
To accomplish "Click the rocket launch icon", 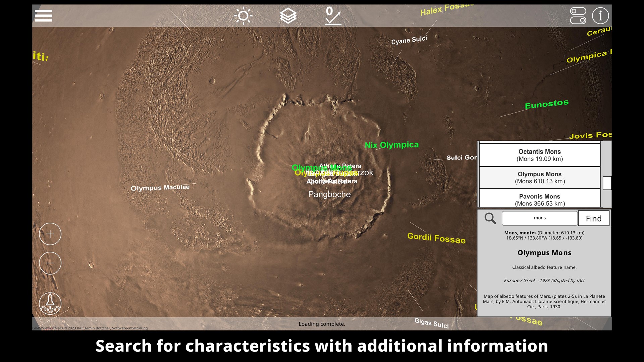I will pos(50,303).
